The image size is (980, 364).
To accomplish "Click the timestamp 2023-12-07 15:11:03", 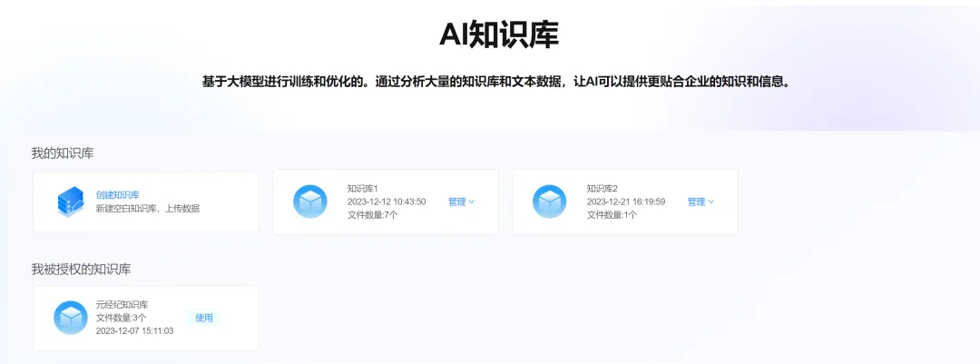I will click(135, 330).
